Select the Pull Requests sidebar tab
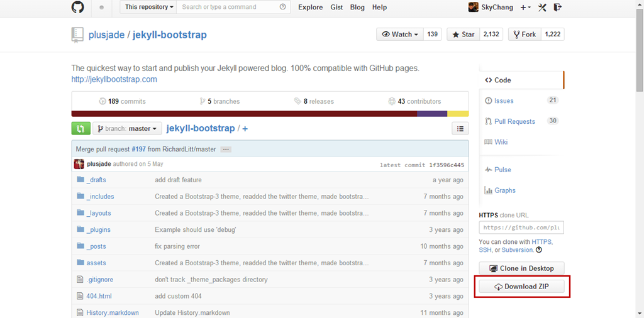Viewport: 644px width, 318px height. pos(521,121)
